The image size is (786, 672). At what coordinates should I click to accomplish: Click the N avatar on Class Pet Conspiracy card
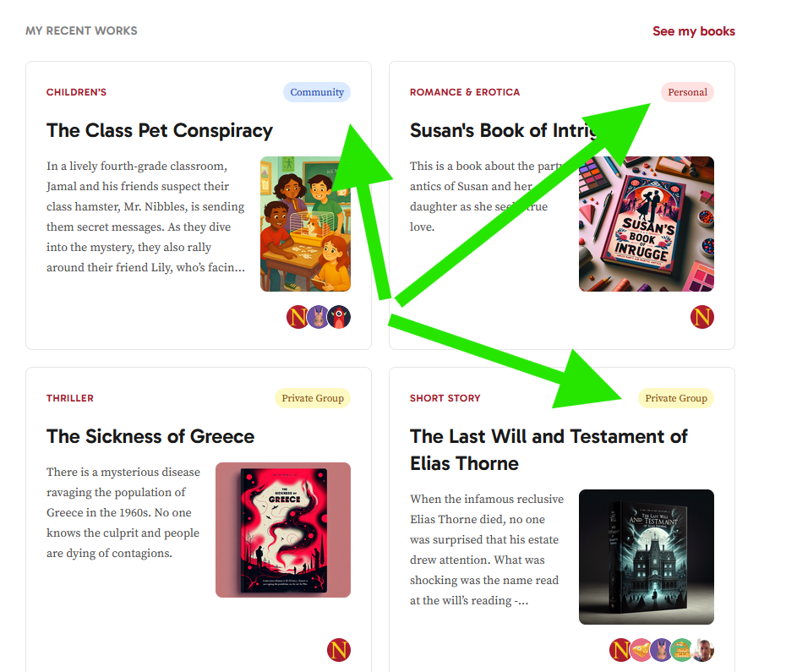pyautogui.click(x=297, y=317)
